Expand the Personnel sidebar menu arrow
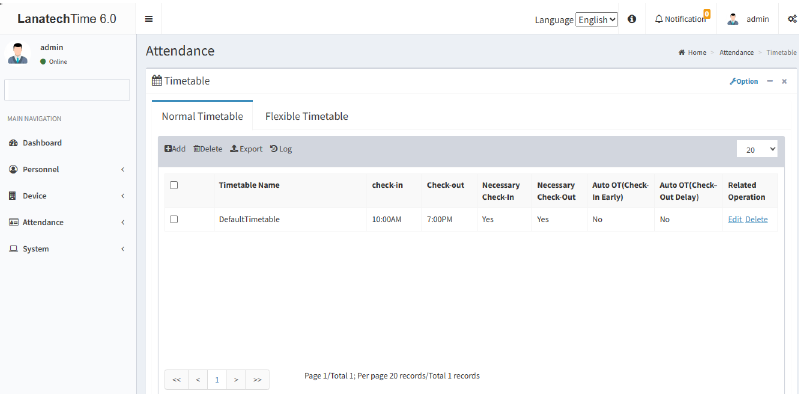 (122, 169)
